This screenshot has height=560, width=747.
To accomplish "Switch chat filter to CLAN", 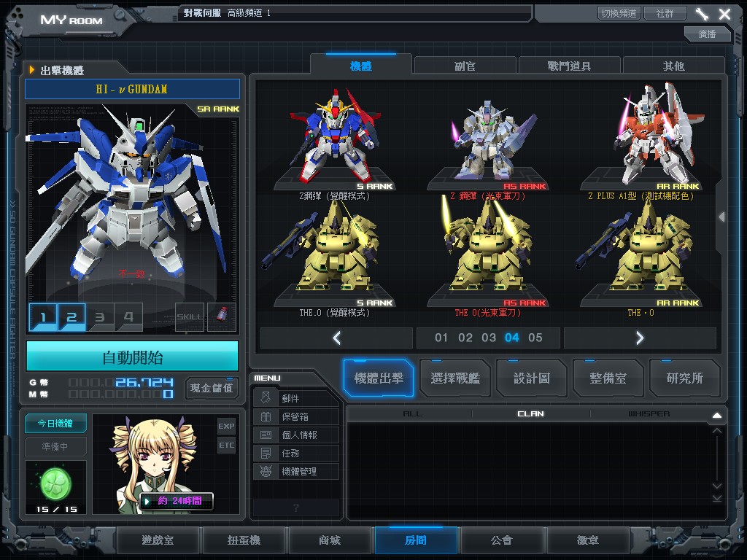I will [530, 414].
